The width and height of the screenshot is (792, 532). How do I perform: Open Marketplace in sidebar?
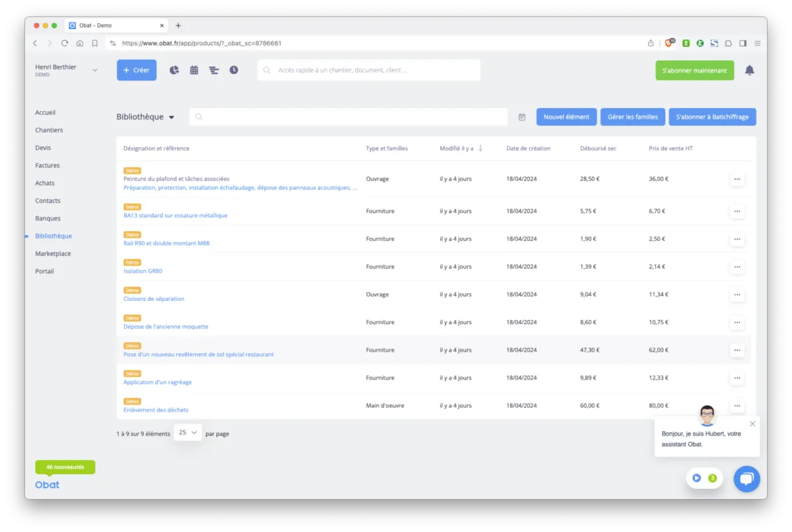point(53,253)
